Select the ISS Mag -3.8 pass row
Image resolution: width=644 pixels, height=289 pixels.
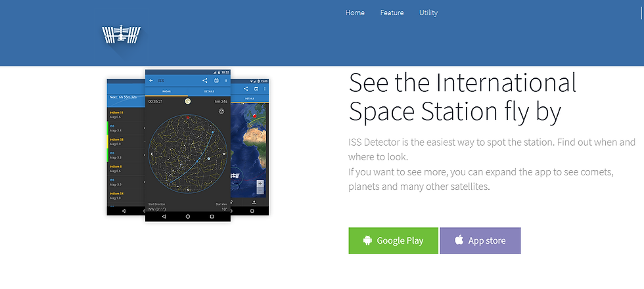[126, 155]
